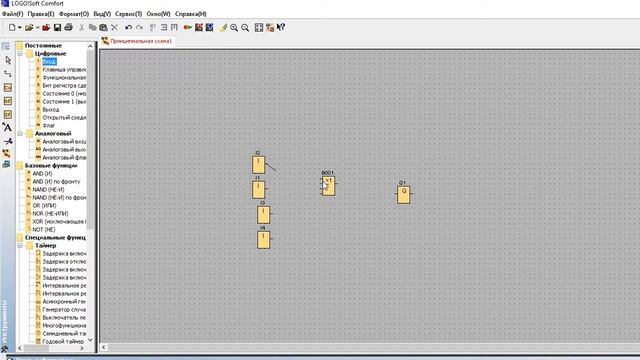
Task: Collapse the Цифровые tree folder
Action: tap(20, 53)
